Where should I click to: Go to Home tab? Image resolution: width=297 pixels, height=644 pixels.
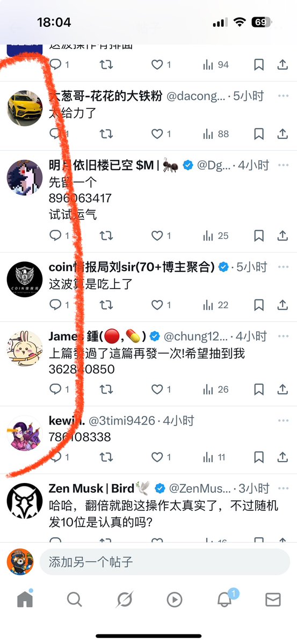pyautogui.click(x=25, y=599)
